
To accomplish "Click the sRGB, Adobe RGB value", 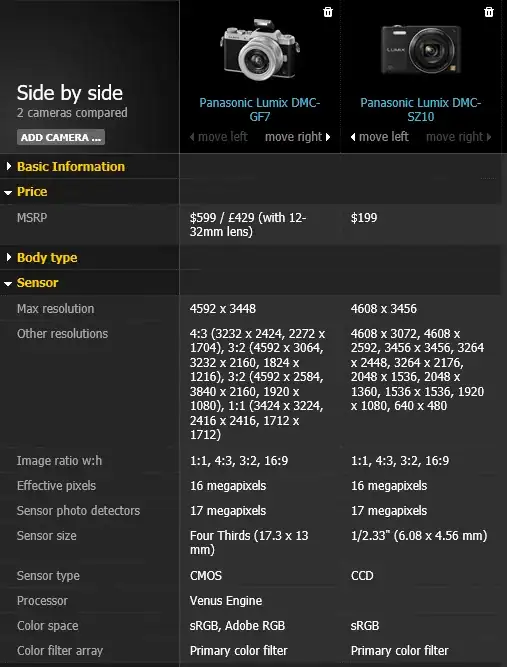I will pos(237,626).
